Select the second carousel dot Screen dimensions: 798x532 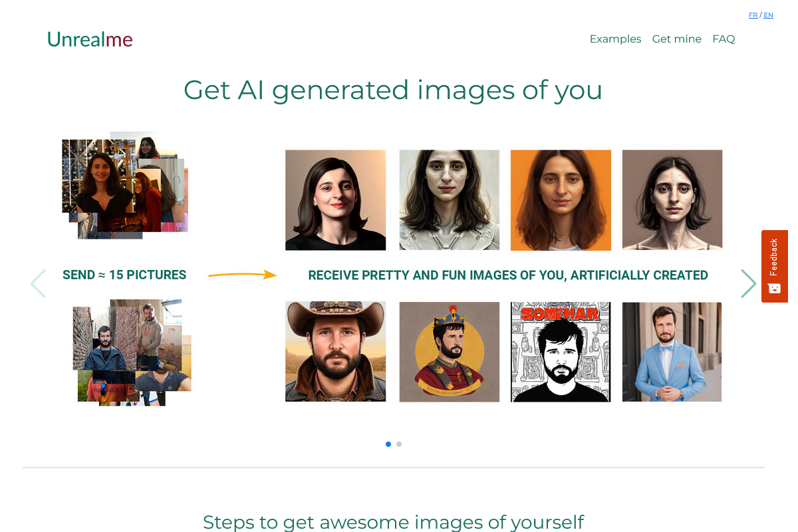399,444
